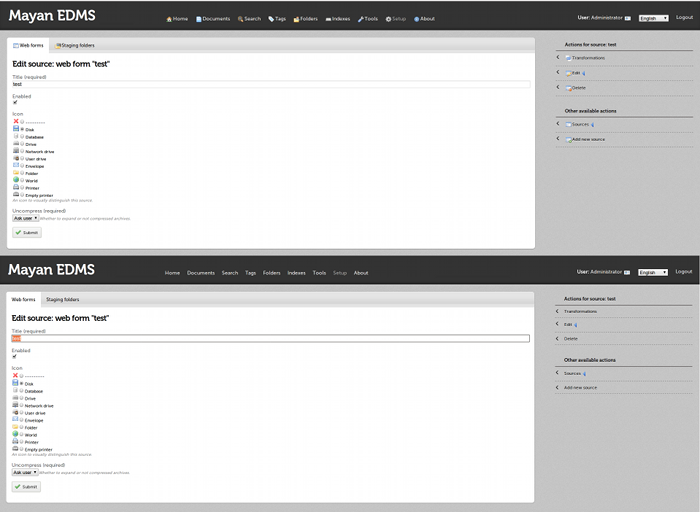Viewport: 700px width, 512px height.
Task: Click the Setup gear icon in upper navigation
Action: [388, 19]
